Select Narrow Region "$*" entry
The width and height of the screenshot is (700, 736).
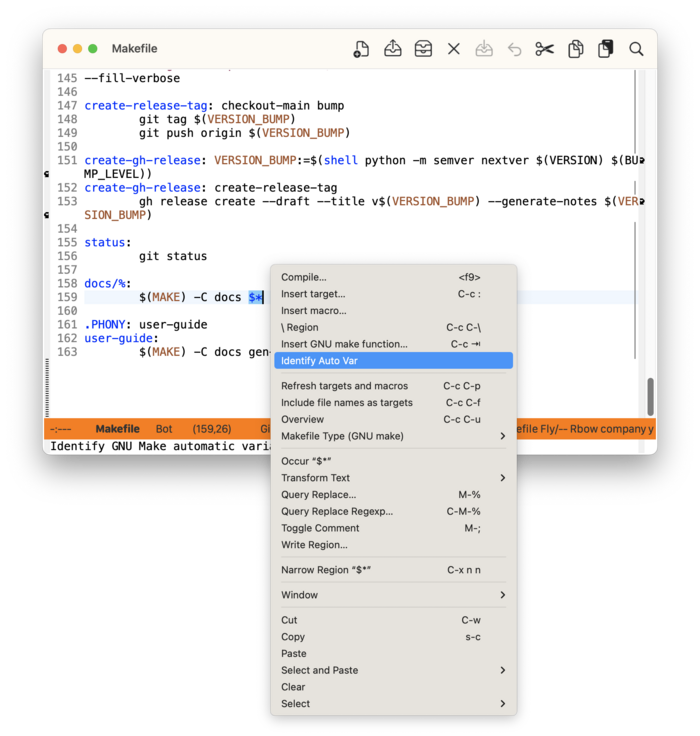pos(393,570)
